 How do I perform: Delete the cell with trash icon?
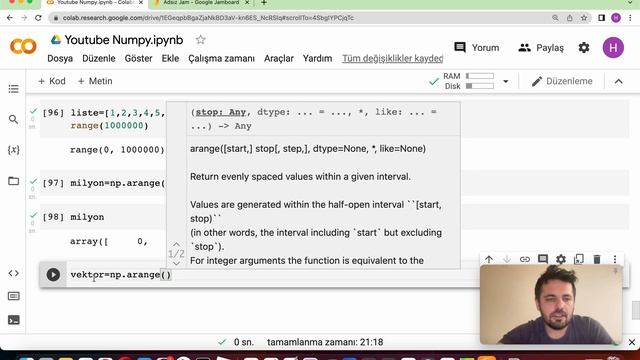point(597,259)
